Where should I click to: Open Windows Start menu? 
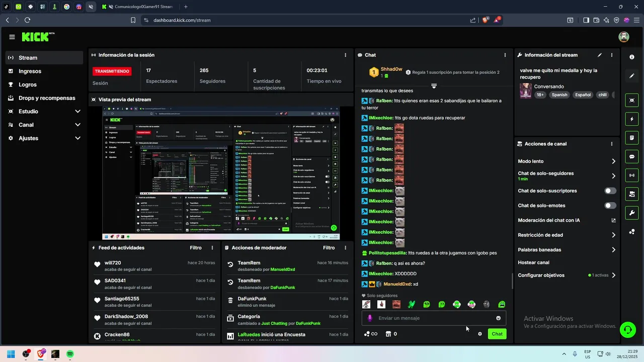point(11,354)
